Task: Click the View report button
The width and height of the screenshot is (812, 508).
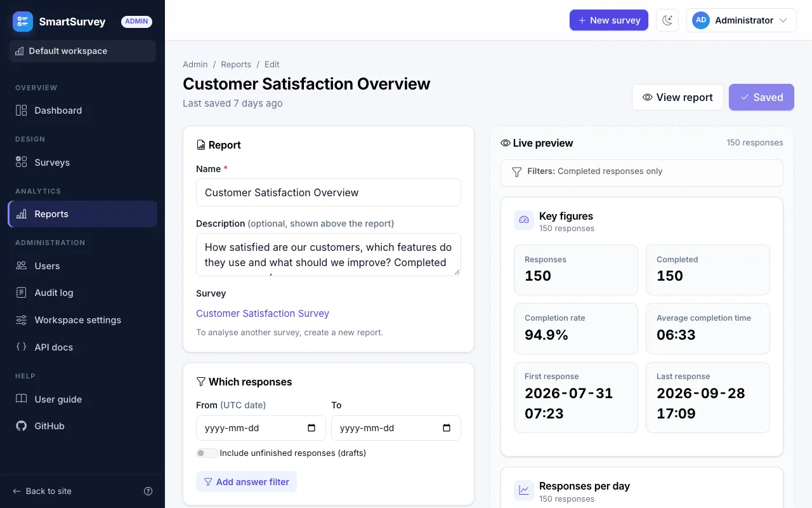Action: point(678,97)
